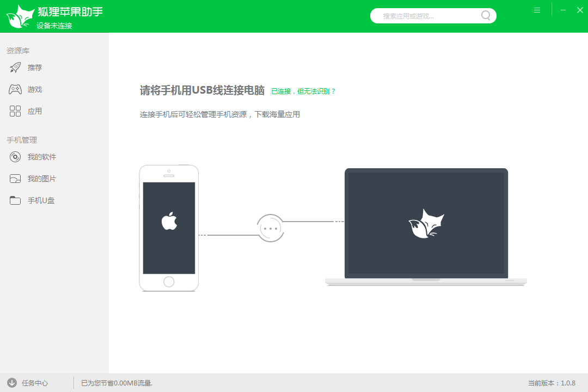
Task: Go to 推荐 in sidebar
Action: [34, 68]
